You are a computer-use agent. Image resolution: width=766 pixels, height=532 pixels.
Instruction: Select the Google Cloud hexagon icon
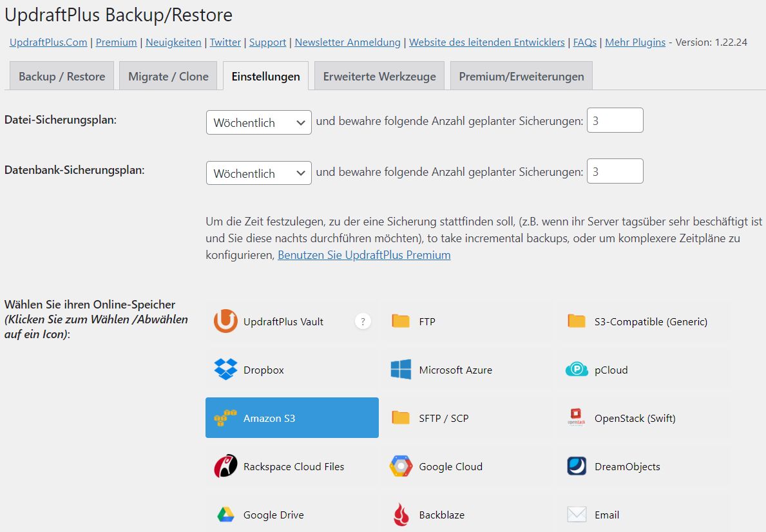pos(401,466)
